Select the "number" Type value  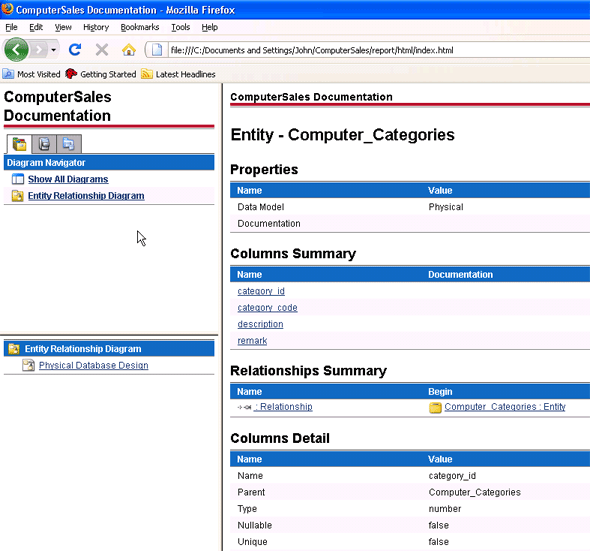pyautogui.click(x=444, y=509)
